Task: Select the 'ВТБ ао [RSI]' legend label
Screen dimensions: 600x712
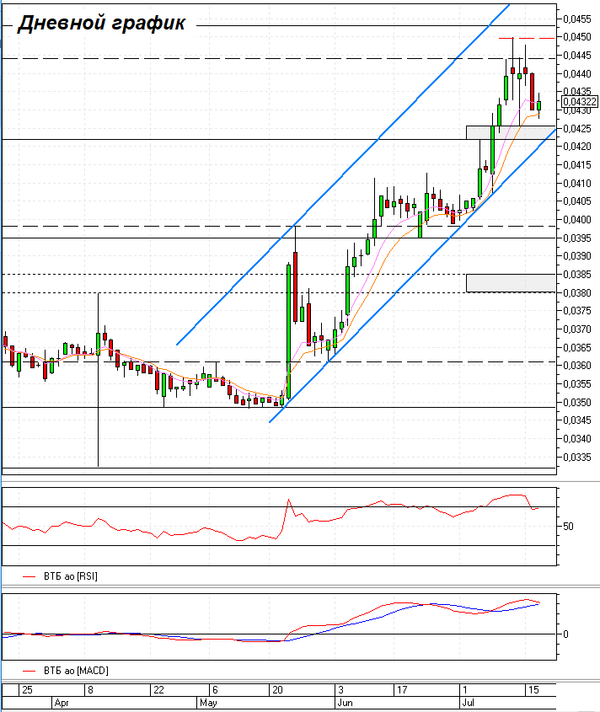Action: (70, 576)
